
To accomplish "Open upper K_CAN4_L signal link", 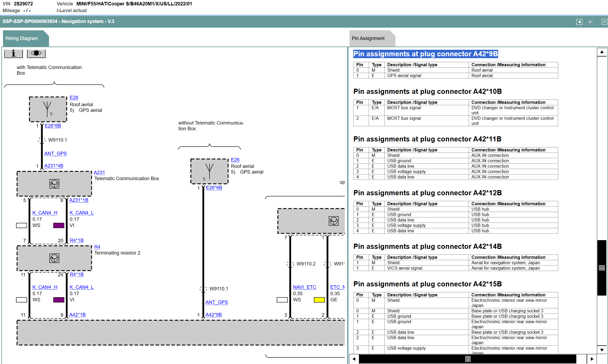I will (x=82, y=213).
